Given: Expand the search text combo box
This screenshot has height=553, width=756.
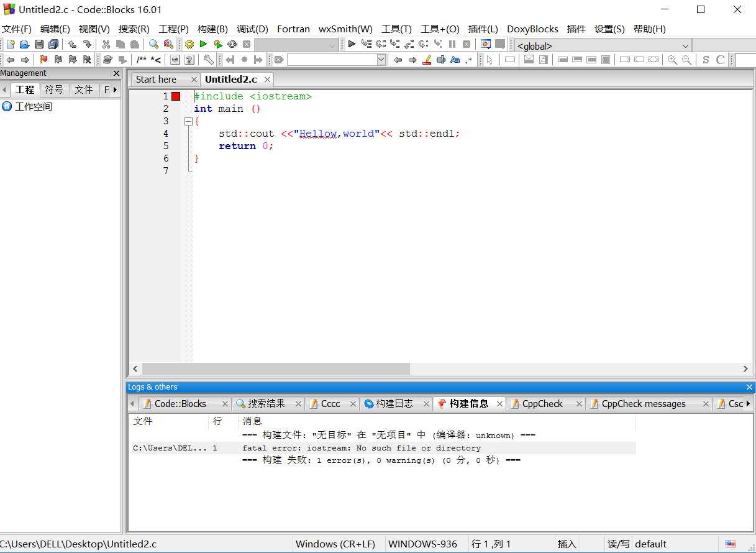Looking at the screenshot, I should point(381,60).
